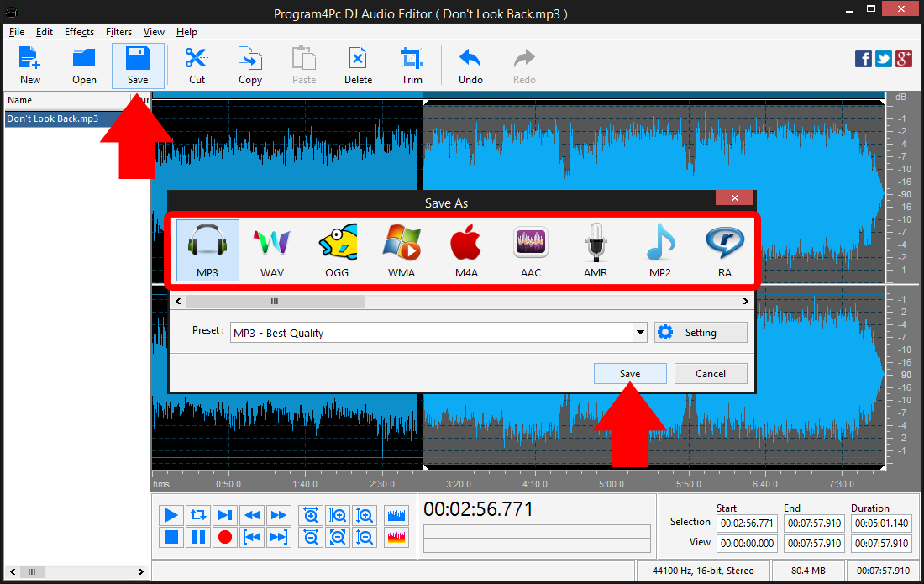Choose the OGG output format
924x584 pixels.
tap(336, 250)
